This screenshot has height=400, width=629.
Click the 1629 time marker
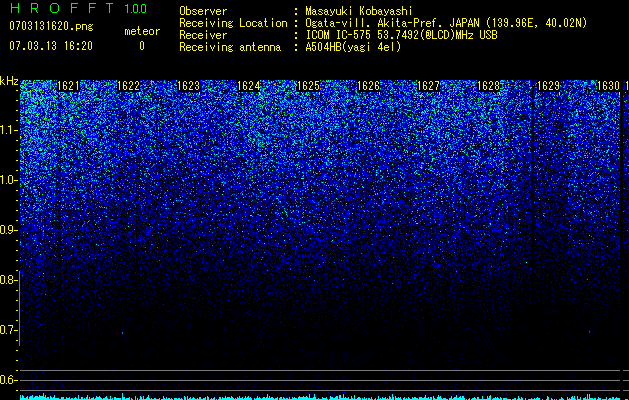[x=548, y=86]
